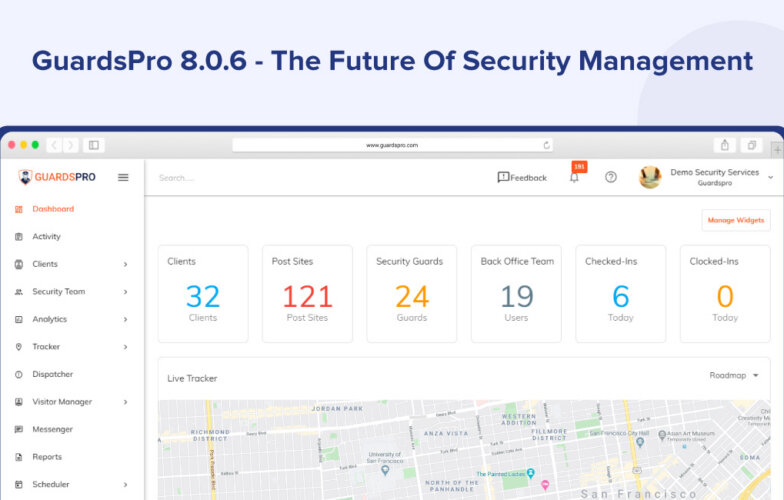Click the Visitor Manager sidebar icon
Viewport: 784px width, 500px height.
(18, 402)
